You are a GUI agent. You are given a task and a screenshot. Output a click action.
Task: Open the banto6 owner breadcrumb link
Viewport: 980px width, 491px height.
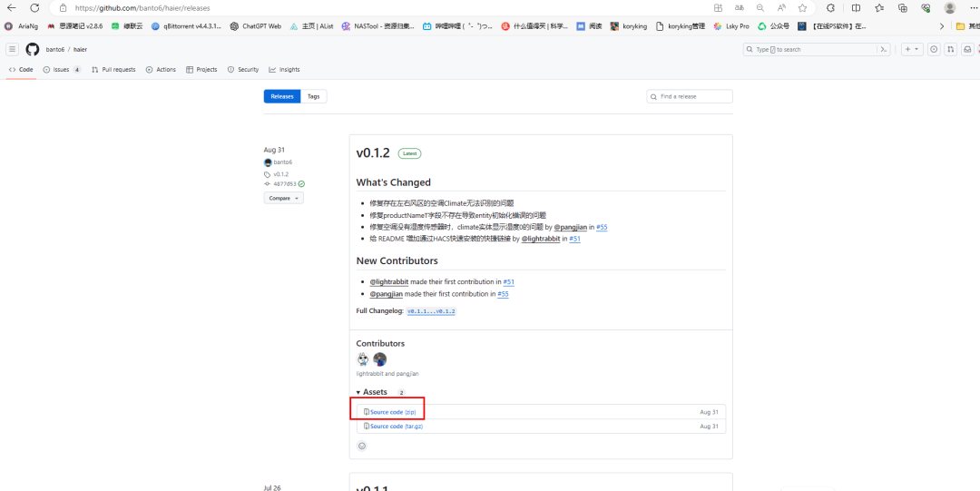[55, 49]
